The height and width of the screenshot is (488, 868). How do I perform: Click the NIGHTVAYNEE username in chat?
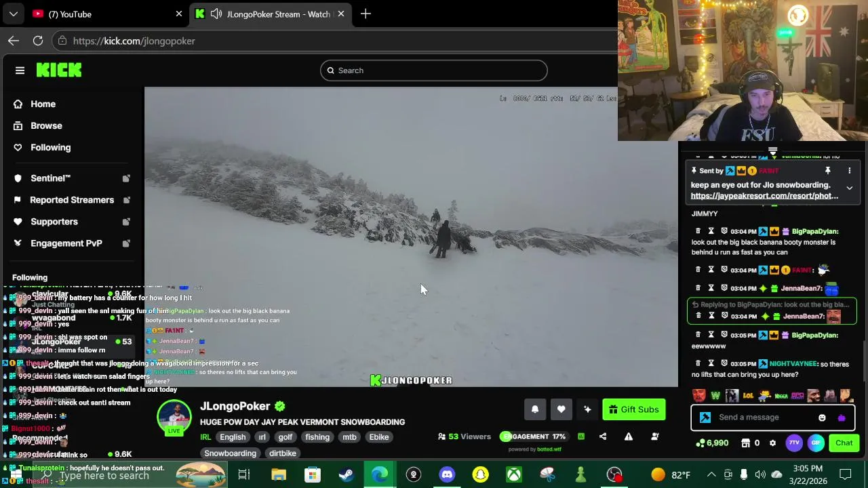click(793, 364)
